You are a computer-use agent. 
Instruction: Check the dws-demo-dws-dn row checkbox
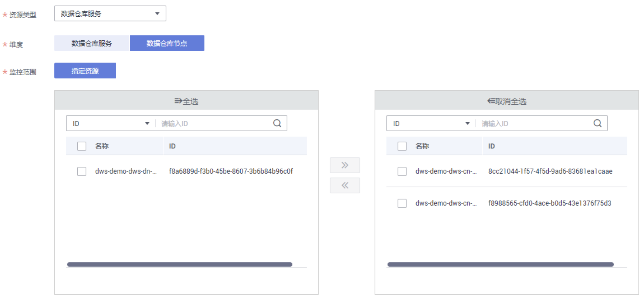pyautogui.click(x=82, y=171)
